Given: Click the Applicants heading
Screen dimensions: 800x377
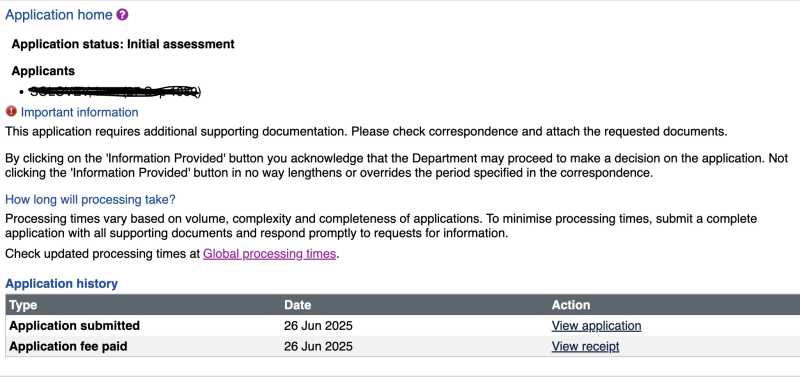Looking at the screenshot, I should pos(43,71).
